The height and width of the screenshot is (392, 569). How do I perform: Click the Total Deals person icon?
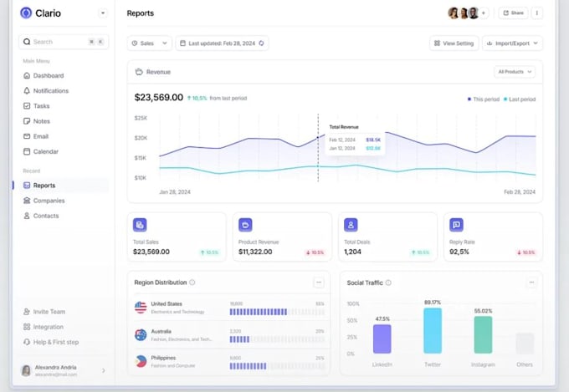tap(351, 225)
